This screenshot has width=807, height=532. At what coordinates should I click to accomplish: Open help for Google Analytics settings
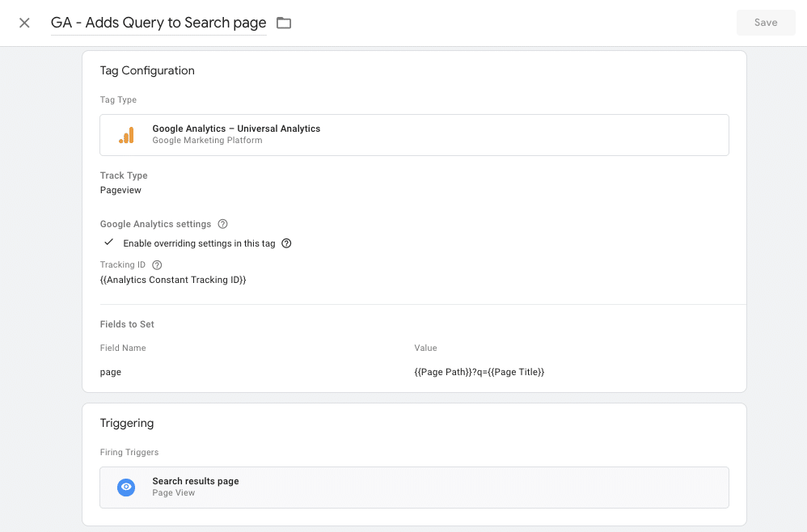(223, 224)
